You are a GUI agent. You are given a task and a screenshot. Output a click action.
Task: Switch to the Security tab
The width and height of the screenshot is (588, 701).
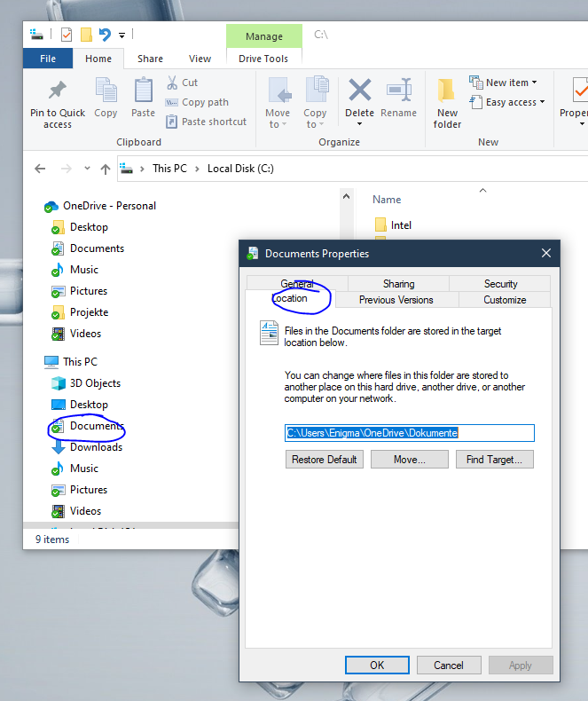500,284
